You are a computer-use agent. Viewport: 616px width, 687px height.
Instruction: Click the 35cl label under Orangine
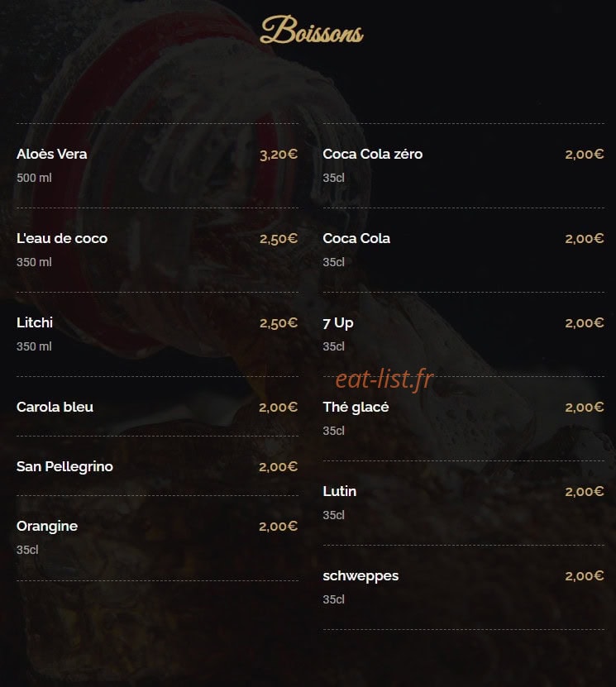[27, 550]
